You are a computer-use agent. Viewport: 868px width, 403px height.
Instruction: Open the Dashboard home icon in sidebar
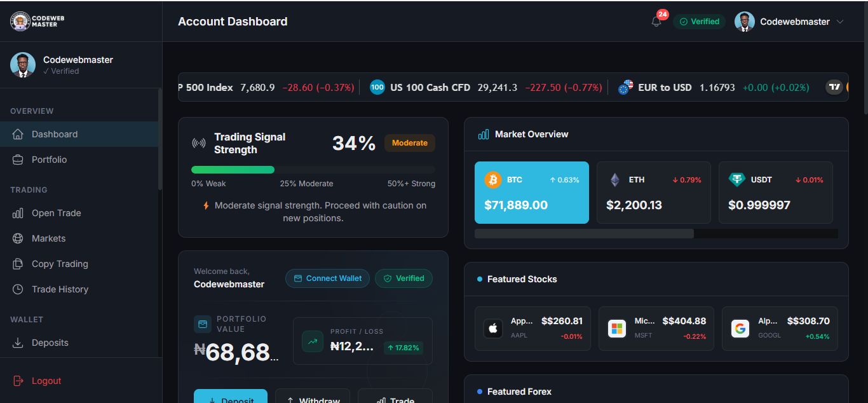click(x=18, y=134)
